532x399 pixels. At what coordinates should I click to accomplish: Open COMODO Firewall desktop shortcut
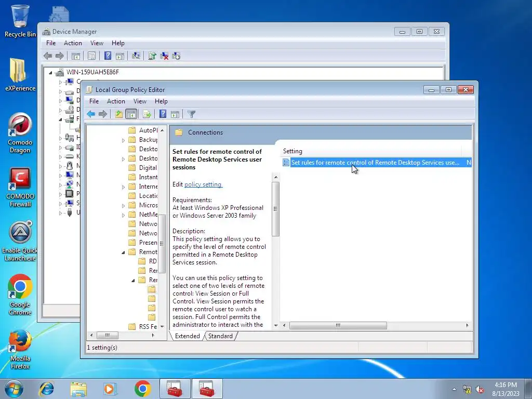pos(20,187)
